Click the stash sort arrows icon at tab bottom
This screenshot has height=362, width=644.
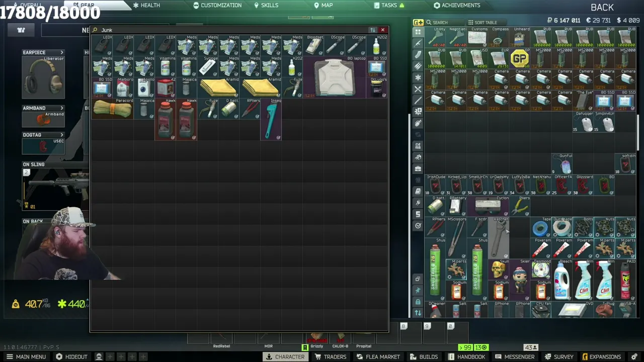[x=418, y=313]
